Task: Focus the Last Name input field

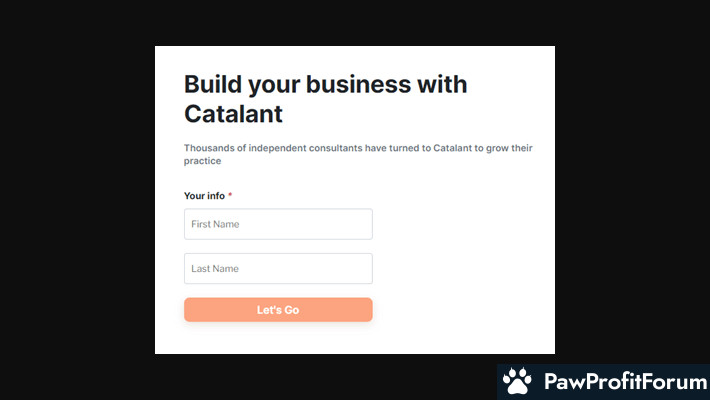Action: 278,268
